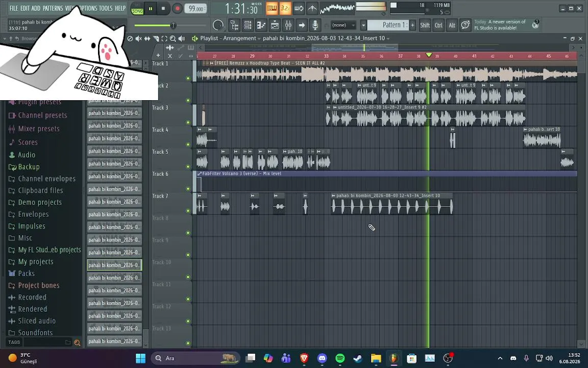The image size is (588, 368).
Task: Expand the Sliced audio folder
Action: point(32,321)
